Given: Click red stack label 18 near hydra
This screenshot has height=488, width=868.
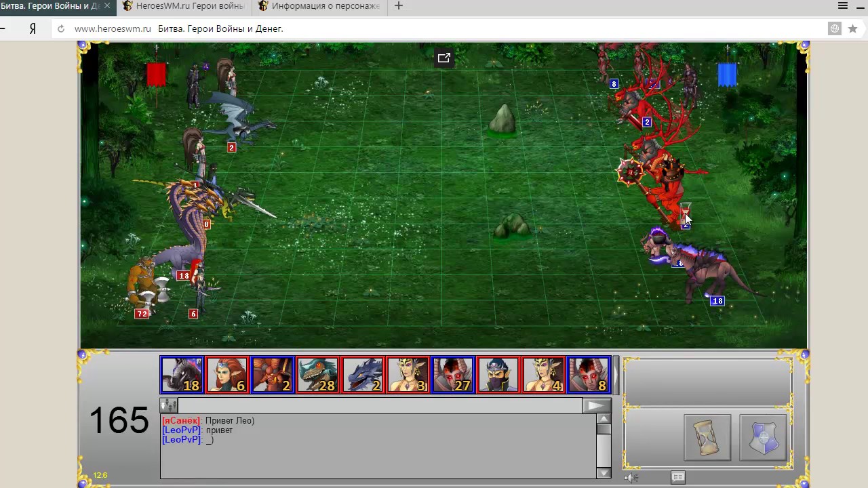Looking at the screenshot, I should point(183,276).
